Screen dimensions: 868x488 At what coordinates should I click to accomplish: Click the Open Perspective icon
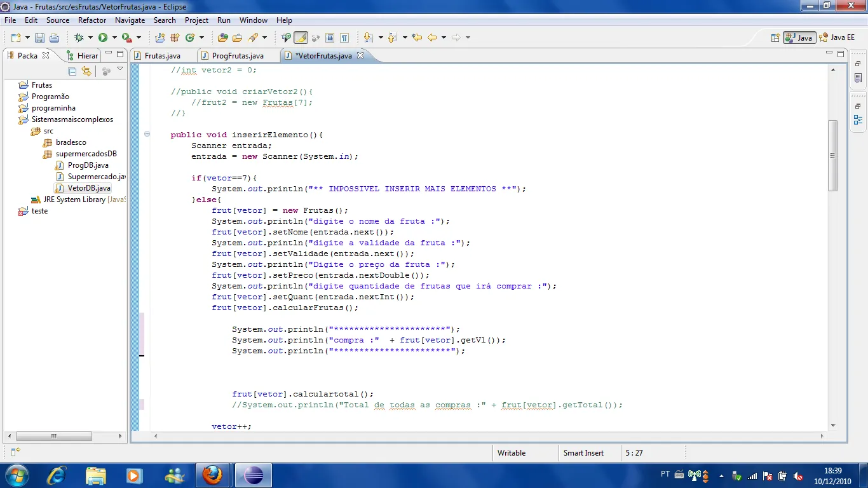click(775, 37)
